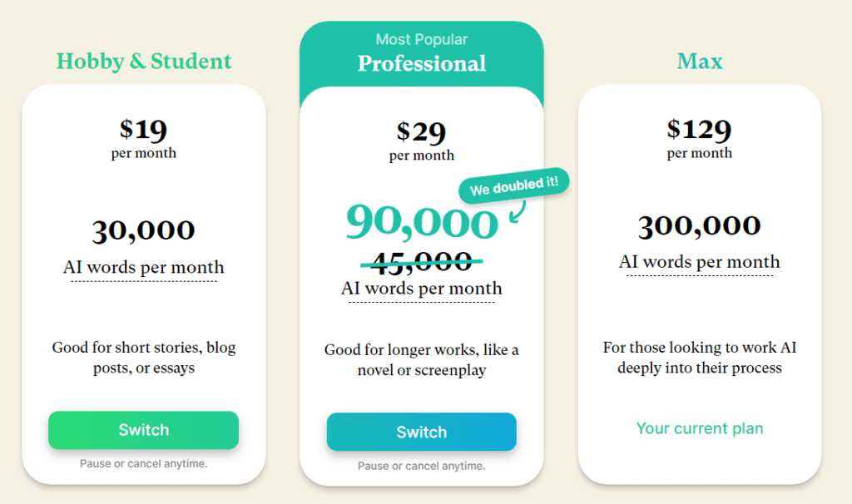Image resolution: width=852 pixels, height=504 pixels.
Task: Click the $129 per month price
Action: [699, 137]
